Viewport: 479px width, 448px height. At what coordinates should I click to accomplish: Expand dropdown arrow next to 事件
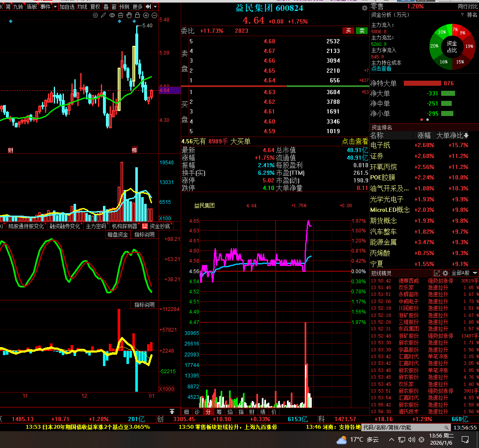55,7
